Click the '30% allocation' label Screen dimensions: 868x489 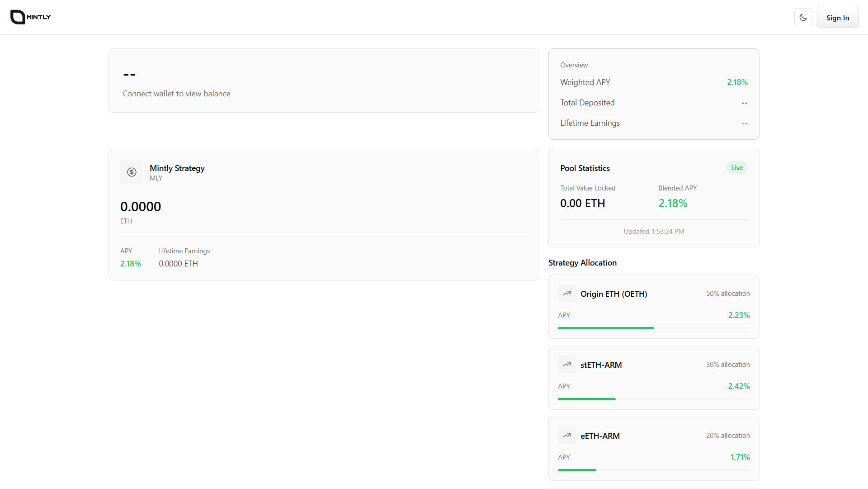point(728,365)
